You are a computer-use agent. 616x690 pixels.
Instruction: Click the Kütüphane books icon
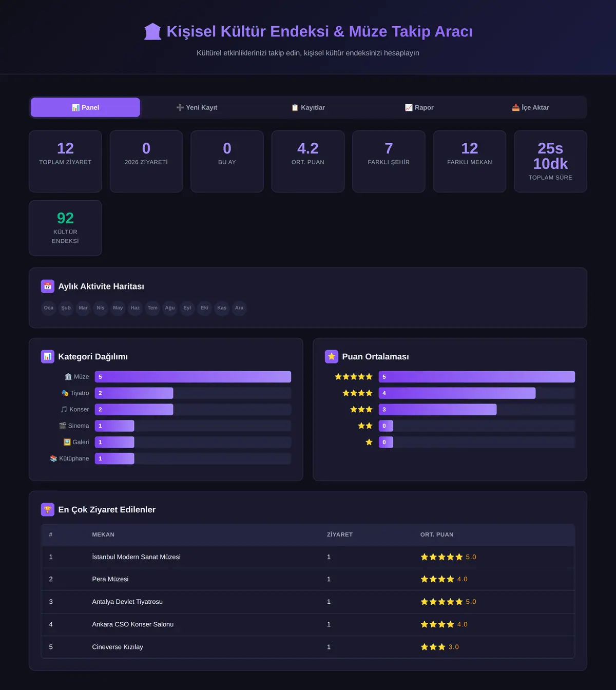(x=53, y=458)
